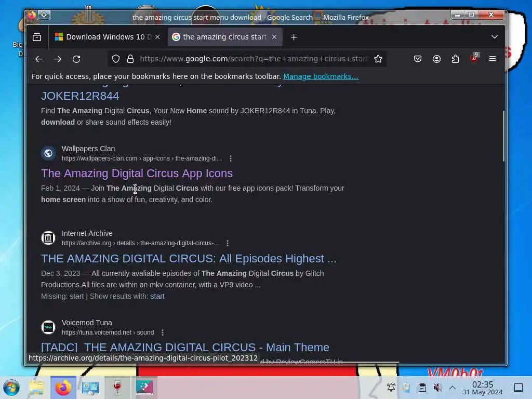Close the amazing circus search tab
Screen dimensions: 532x399
click(274, 37)
